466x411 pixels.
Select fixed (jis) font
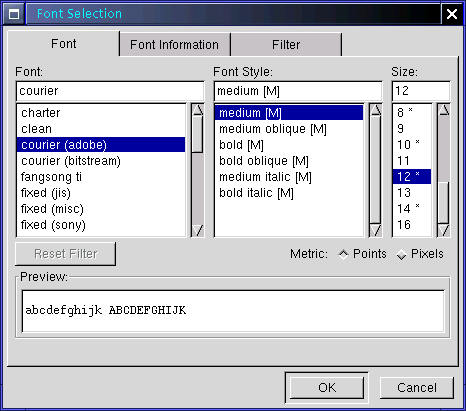[101, 193]
